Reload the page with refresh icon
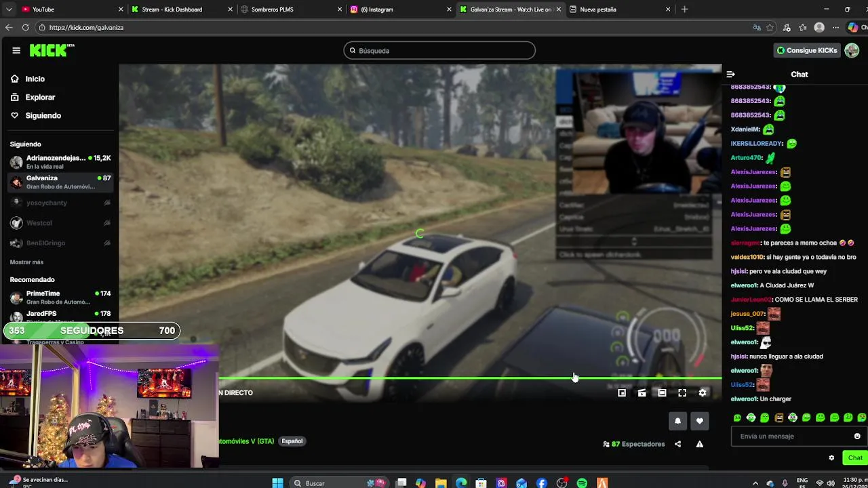Image resolution: width=868 pixels, height=488 pixels. pyautogui.click(x=25, y=28)
